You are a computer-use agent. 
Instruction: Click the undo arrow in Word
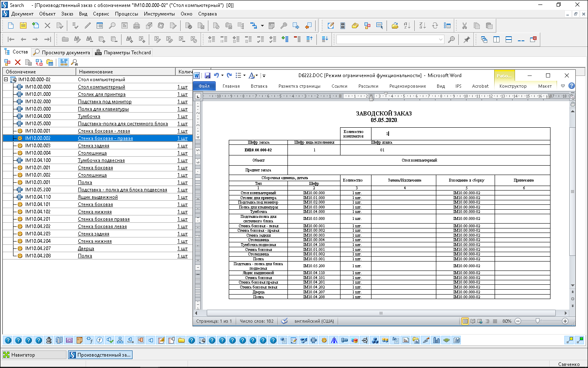217,75
